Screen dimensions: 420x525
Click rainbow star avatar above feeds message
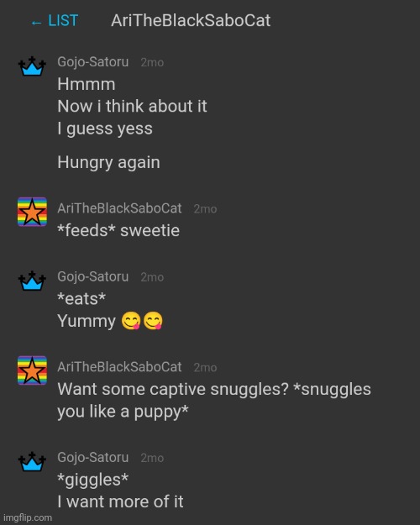coord(32,212)
